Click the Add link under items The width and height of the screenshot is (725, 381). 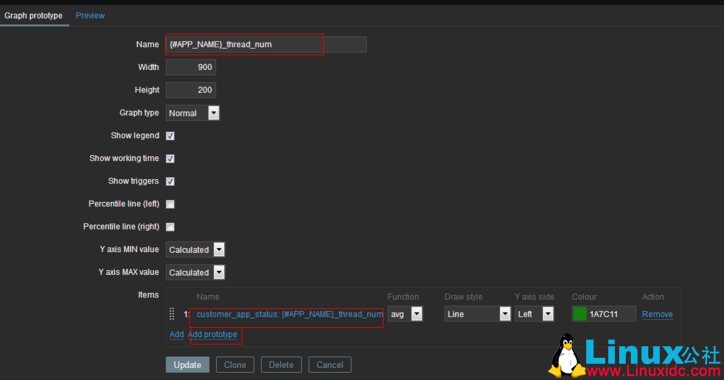coord(177,334)
